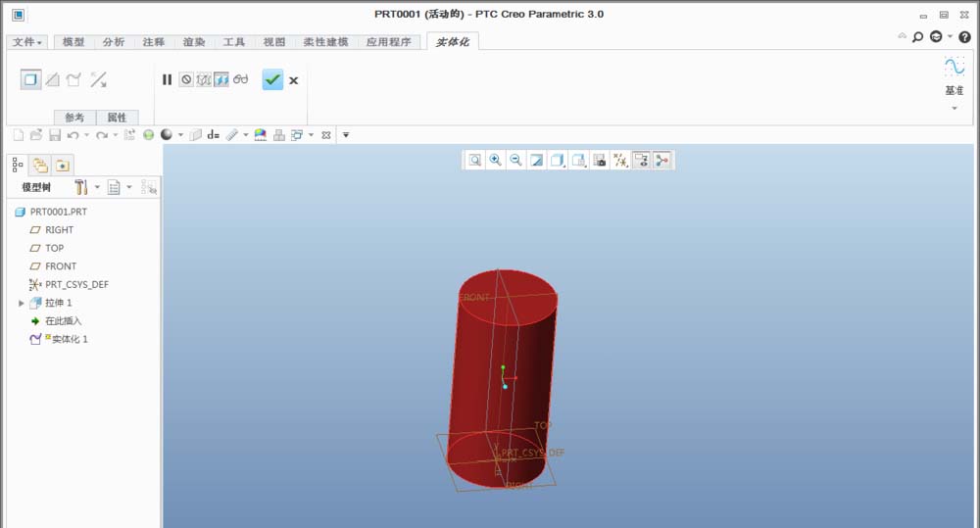
Task: Click the close window icon in quick toolbar
Action: click(326, 135)
